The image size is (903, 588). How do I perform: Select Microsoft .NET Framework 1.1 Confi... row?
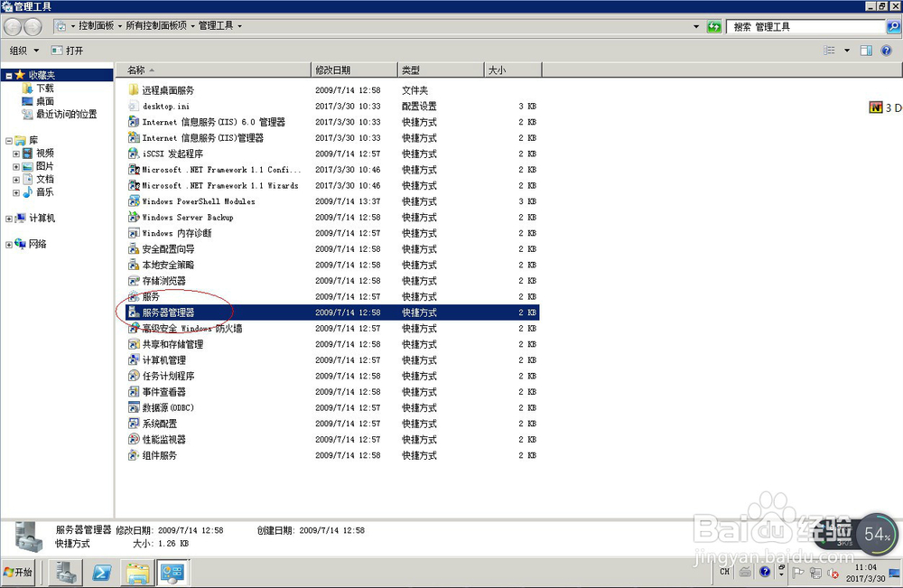click(333, 169)
